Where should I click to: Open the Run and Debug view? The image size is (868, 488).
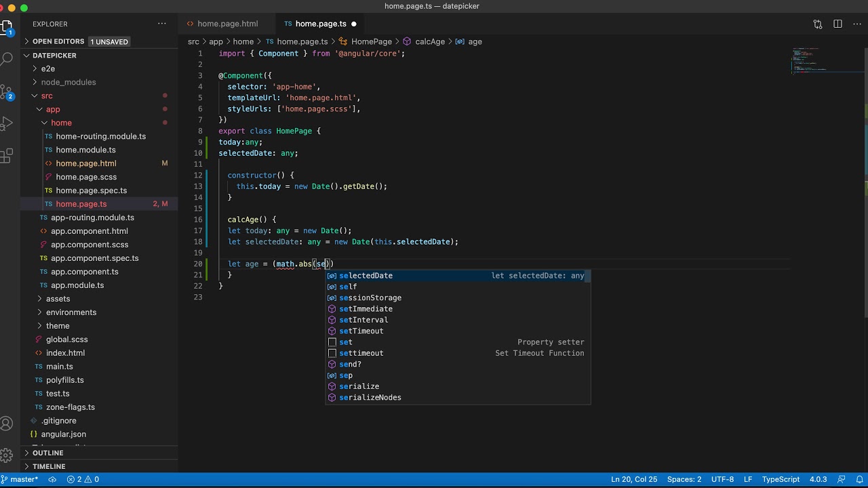(x=7, y=123)
